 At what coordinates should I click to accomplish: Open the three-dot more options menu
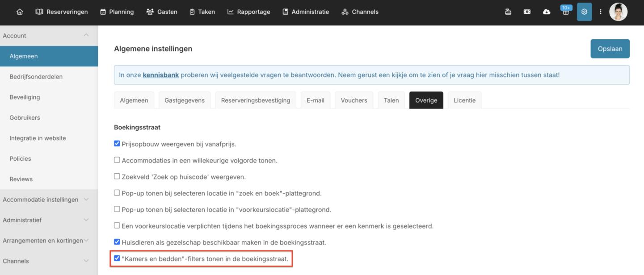click(x=601, y=12)
